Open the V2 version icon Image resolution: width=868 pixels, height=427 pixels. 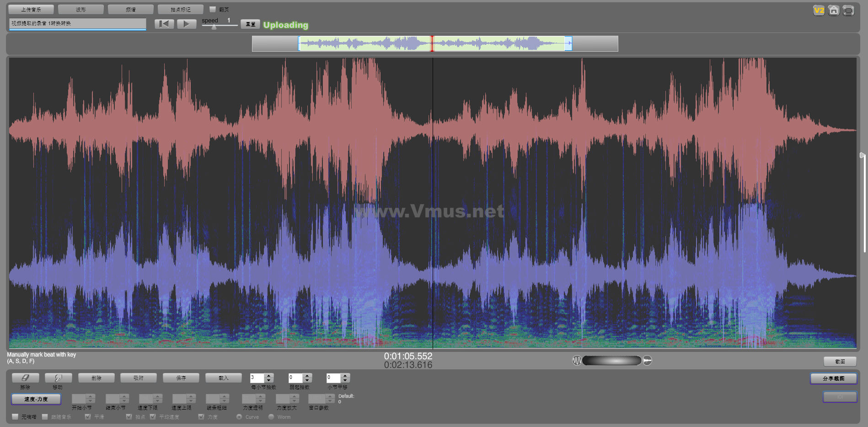pyautogui.click(x=819, y=10)
